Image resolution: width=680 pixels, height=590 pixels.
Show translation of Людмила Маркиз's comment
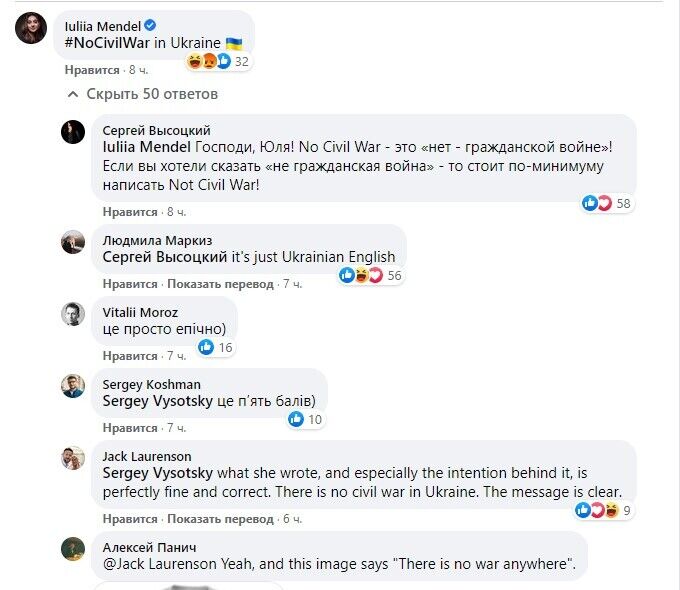point(220,284)
